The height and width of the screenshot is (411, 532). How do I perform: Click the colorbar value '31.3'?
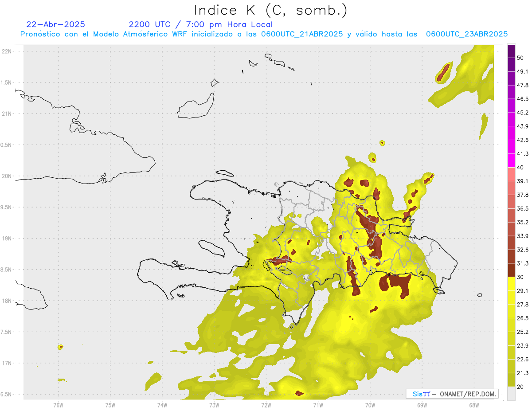[x=523, y=263]
